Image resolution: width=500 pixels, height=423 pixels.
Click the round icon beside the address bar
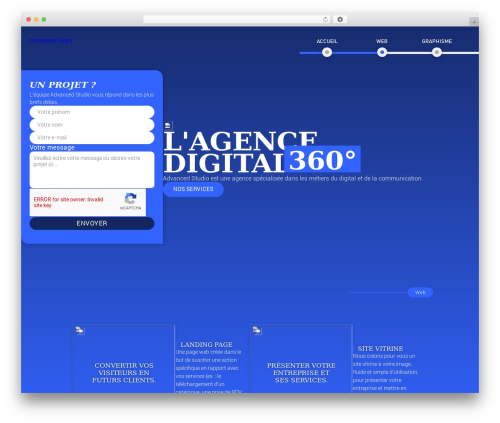[340, 20]
